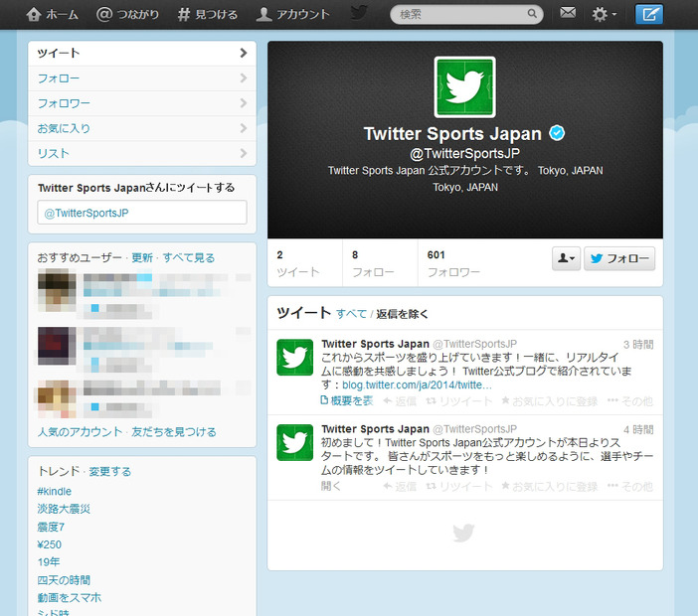Click the search field in top bar
The image size is (698, 616).
(x=466, y=14)
